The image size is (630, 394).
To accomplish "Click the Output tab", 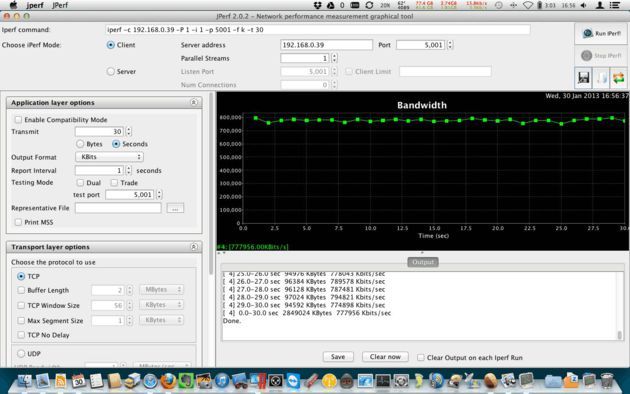I will pyautogui.click(x=423, y=262).
